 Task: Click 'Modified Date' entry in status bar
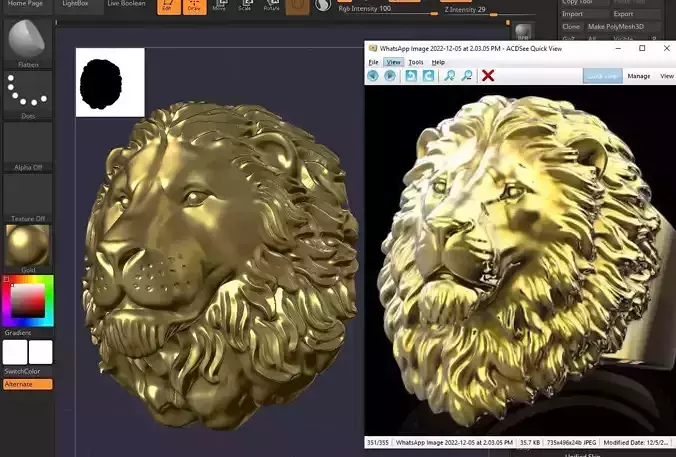pos(636,442)
